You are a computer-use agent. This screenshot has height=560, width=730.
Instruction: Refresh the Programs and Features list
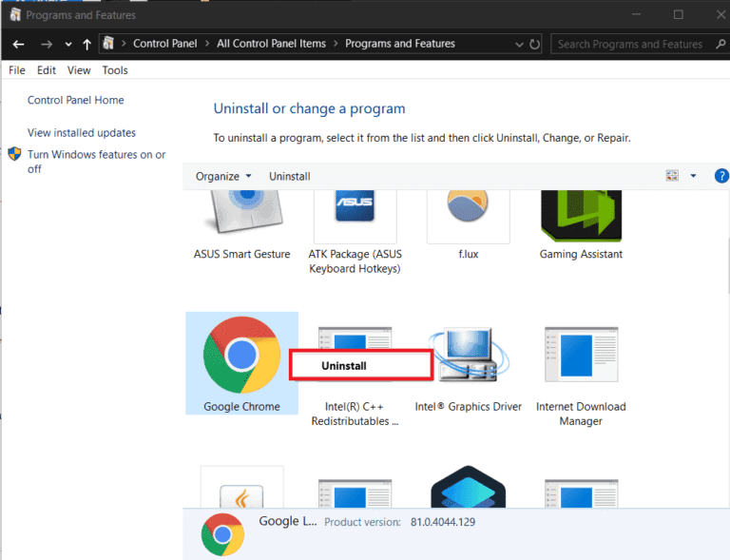tap(534, 45)
